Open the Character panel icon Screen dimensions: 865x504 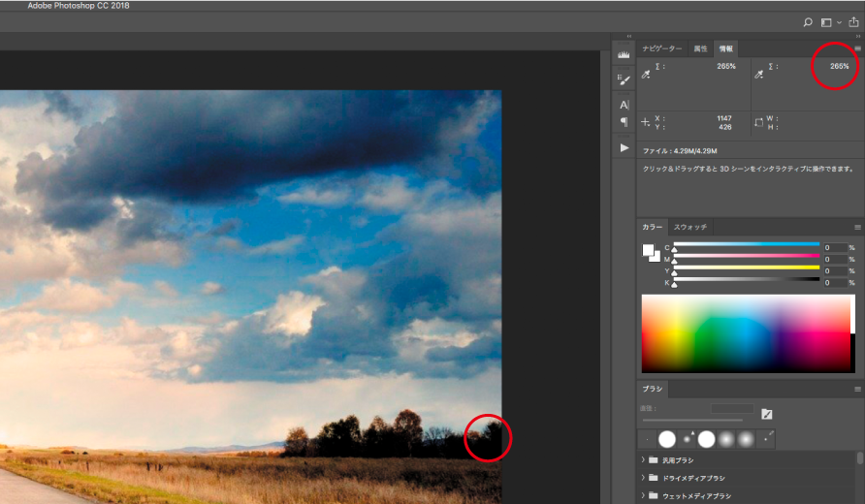tap(624, 104)
